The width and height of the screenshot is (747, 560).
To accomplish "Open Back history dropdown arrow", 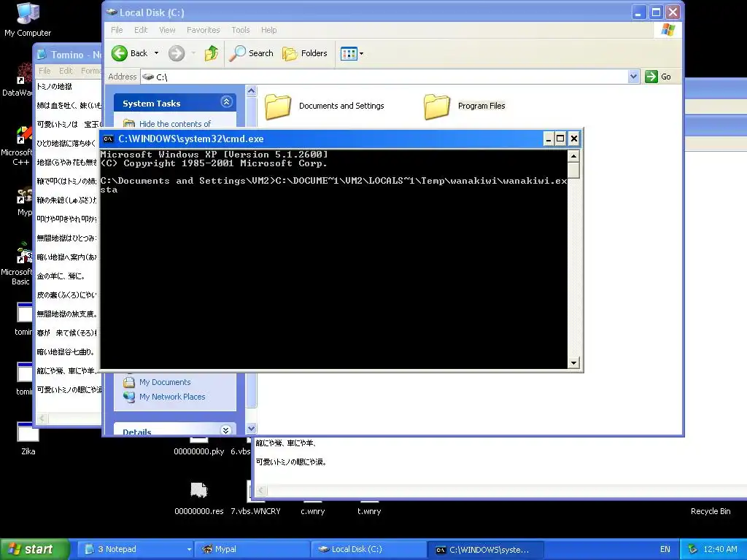I will [156, 53].
